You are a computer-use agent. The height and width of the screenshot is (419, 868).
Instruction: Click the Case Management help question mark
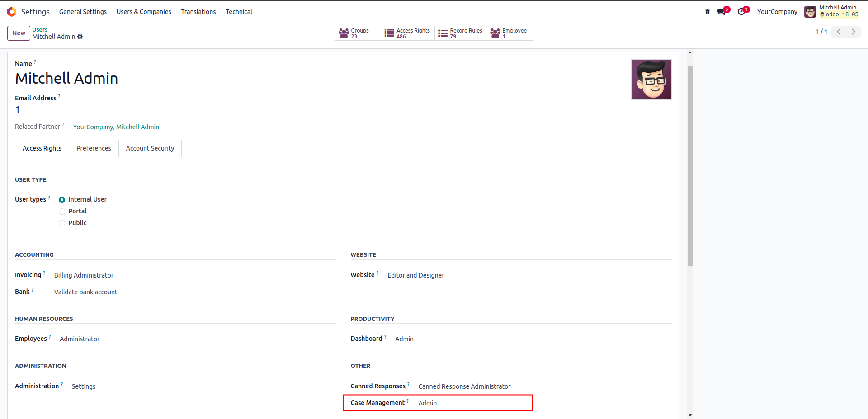408,401
